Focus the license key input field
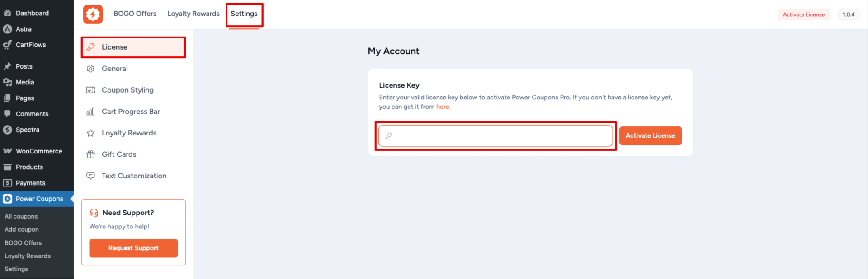The width and height of the screenshot is (868, 279). tap(495, 135)
